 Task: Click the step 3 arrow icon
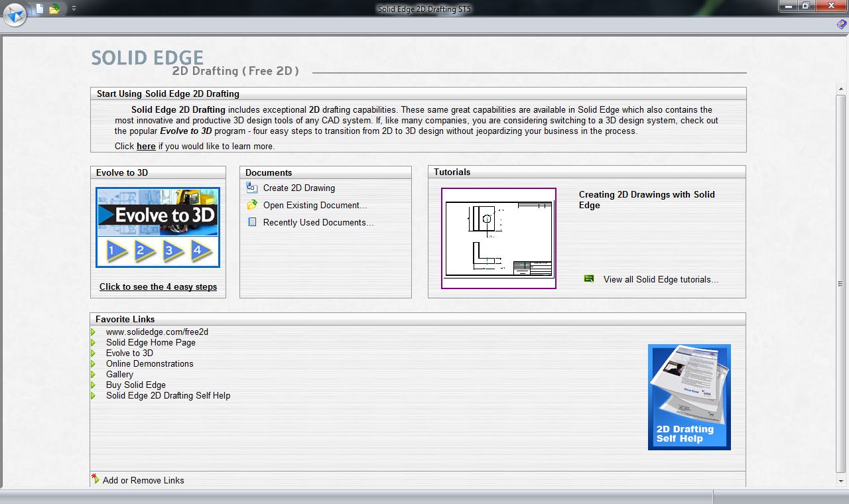pyautogui.click(x=172, y=251)
